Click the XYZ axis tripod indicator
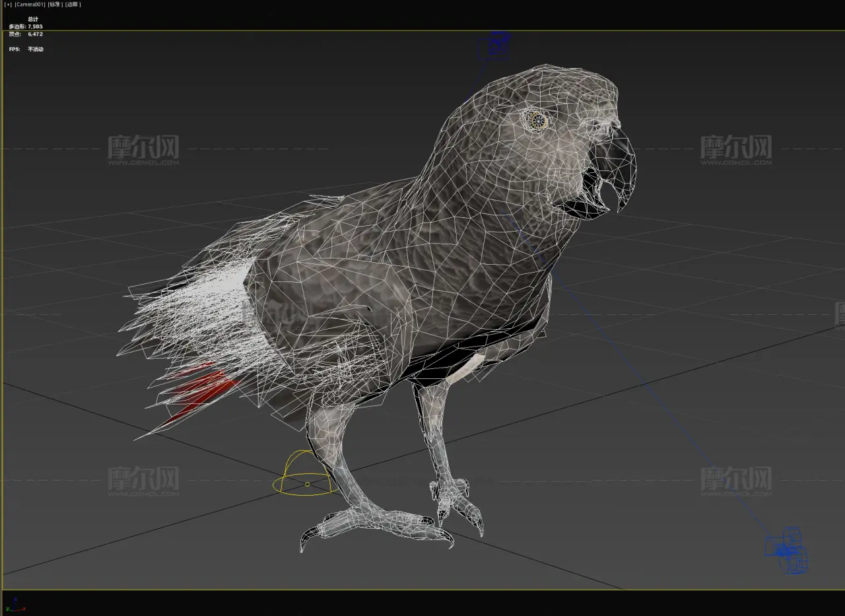 click(15, 604)
